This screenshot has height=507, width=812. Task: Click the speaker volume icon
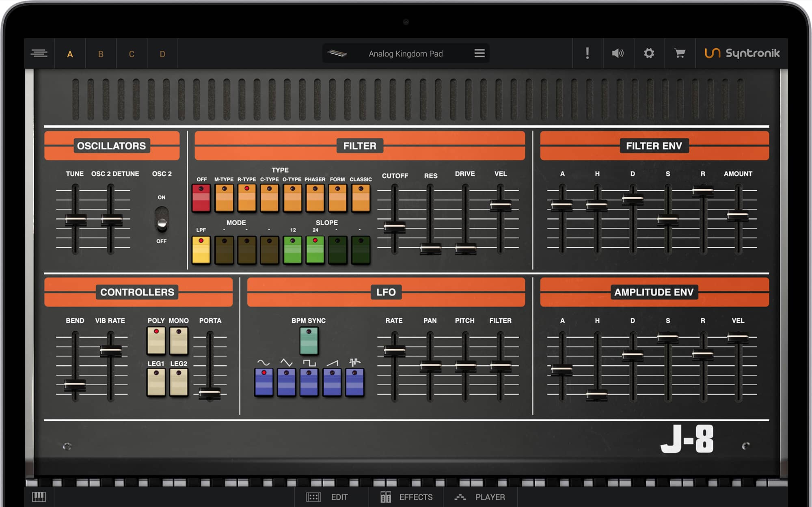618,53
